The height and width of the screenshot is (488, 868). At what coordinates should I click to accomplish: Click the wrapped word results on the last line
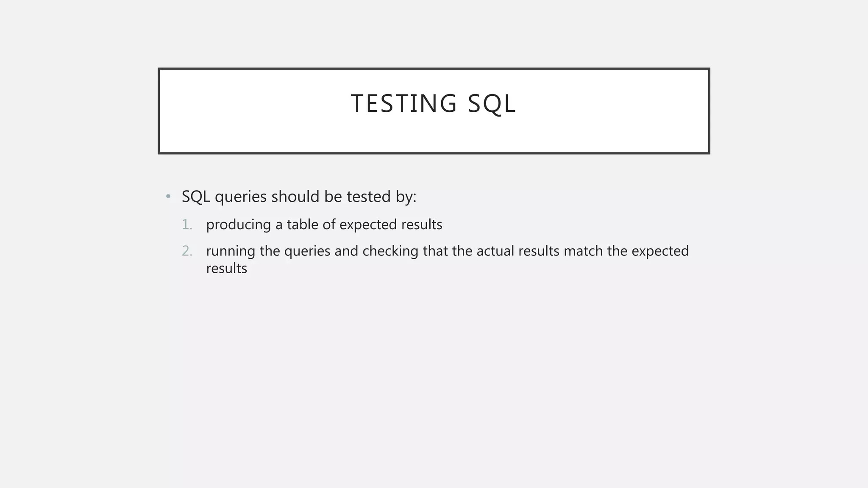coord(226,269)
